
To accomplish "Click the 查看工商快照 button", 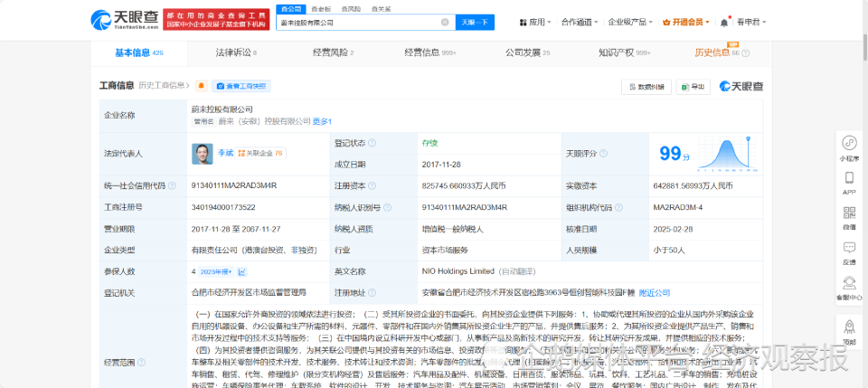I will 241,86.
